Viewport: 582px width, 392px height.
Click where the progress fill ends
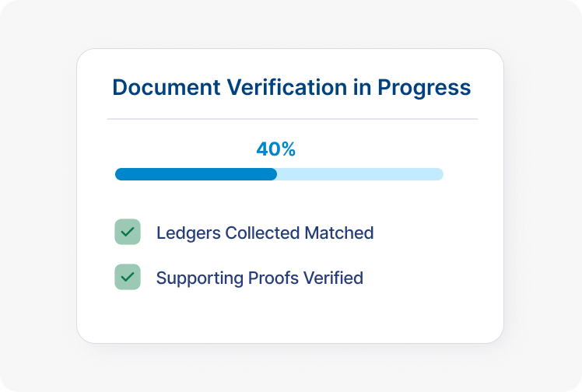276,174
